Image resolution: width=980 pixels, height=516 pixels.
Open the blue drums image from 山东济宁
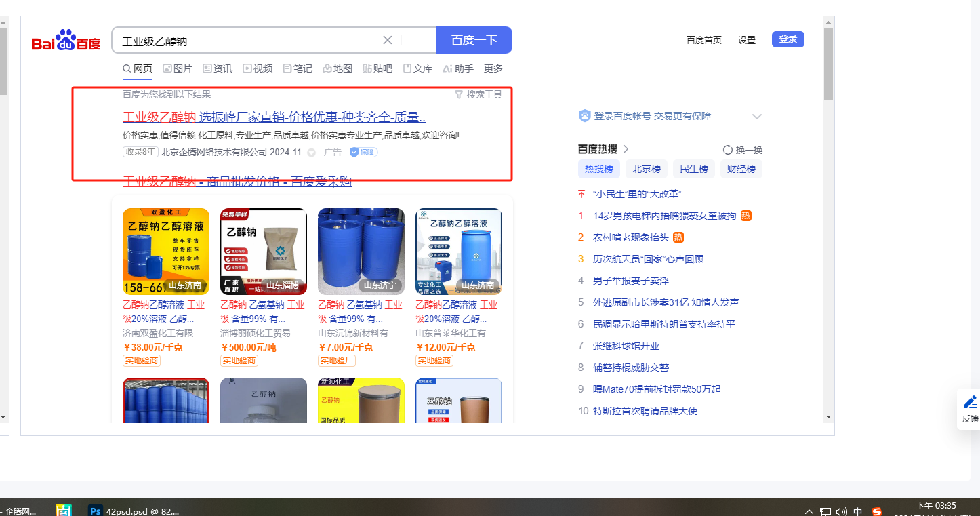coord(361,252)
